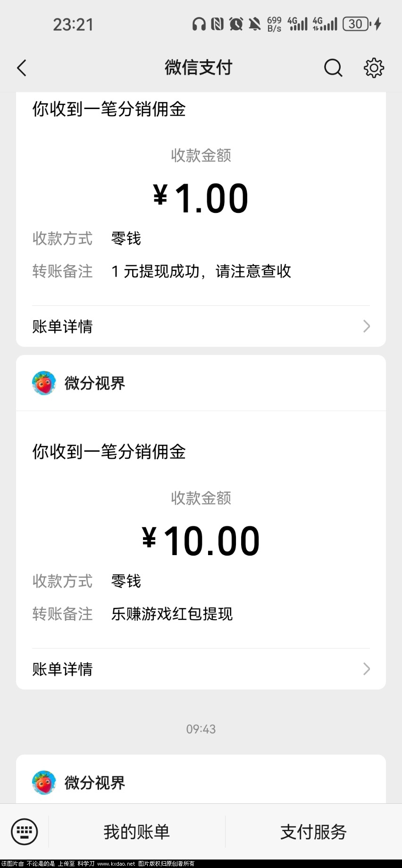402x868 pixels.
Task: Open 支付服务 menu
Action: tap(313, 832)
